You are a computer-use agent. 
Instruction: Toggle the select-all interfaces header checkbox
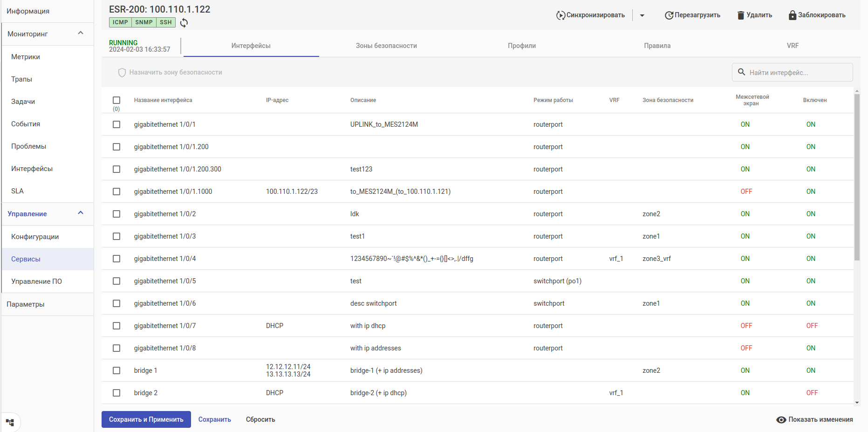[116, 100]
